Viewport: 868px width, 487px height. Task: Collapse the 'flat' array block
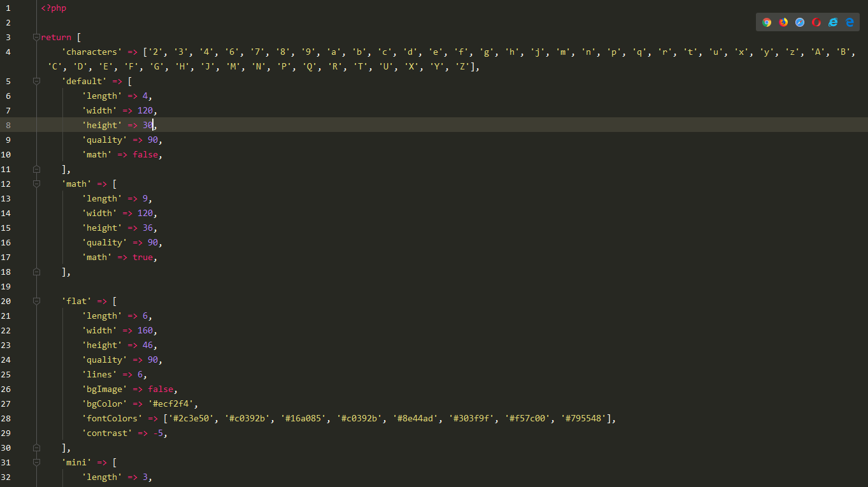coord(37,300)
